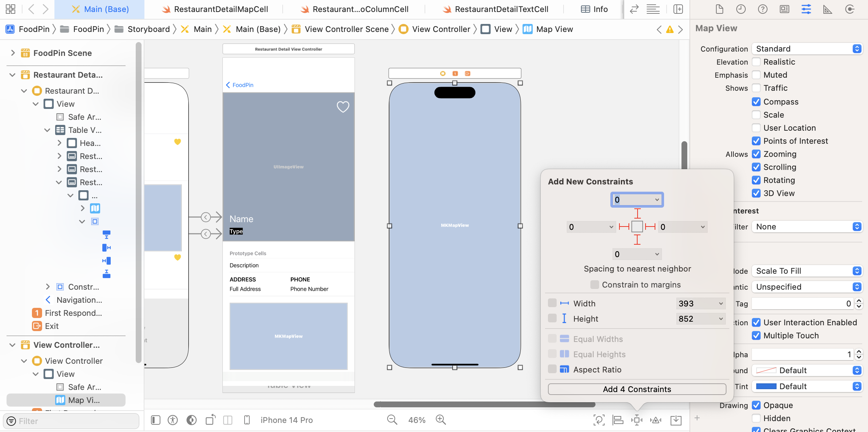Toggle the document outline panel
The width and height of the screenshot is (868, 432).
pyautogui.click(x=156, y=420)
